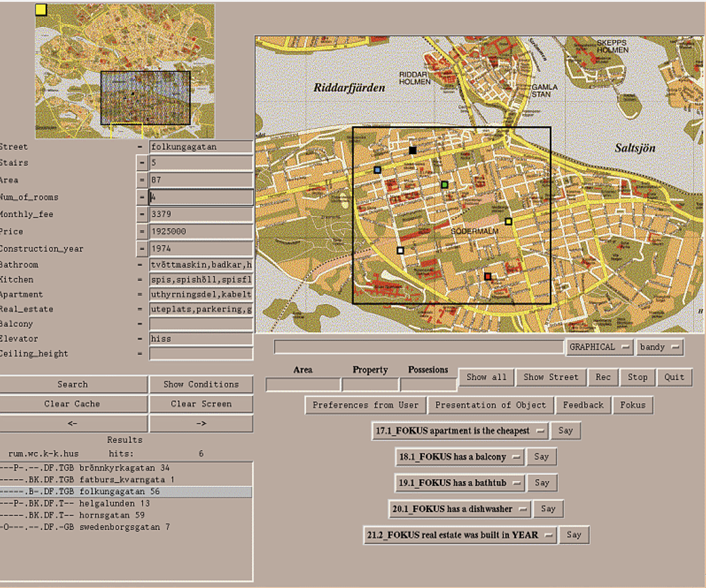Click the red property marker on the map

[488, 276]
